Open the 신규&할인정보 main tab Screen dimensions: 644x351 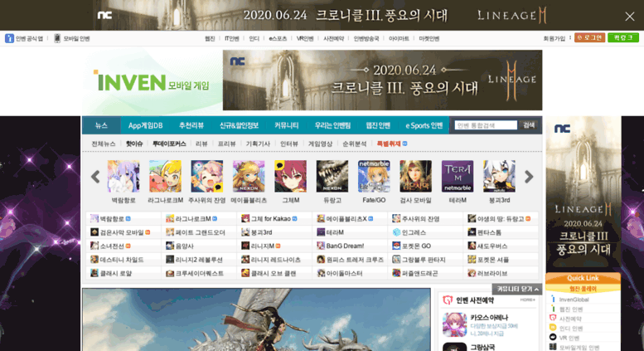239,125
